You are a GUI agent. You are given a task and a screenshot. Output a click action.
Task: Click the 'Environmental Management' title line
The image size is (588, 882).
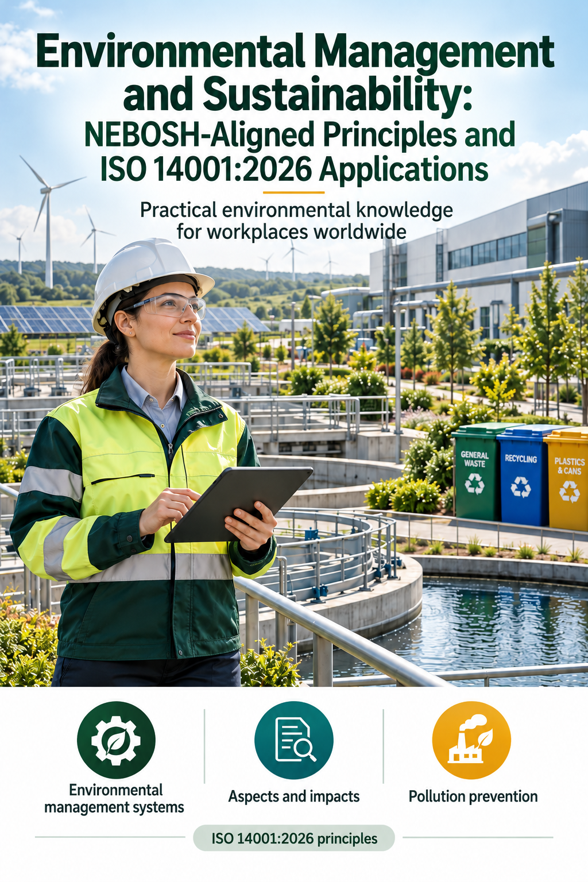tap(295, 51)
